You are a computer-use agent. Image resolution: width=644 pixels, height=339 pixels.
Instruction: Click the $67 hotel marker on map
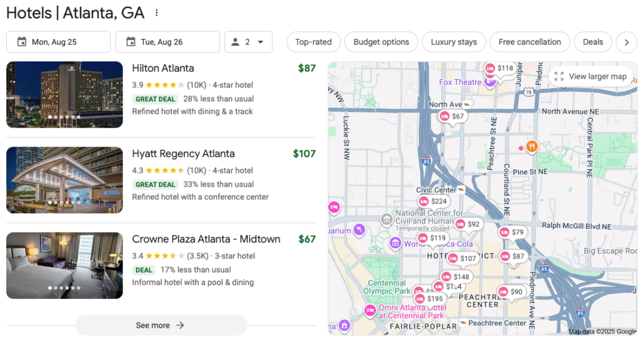[x=451, y=116]
